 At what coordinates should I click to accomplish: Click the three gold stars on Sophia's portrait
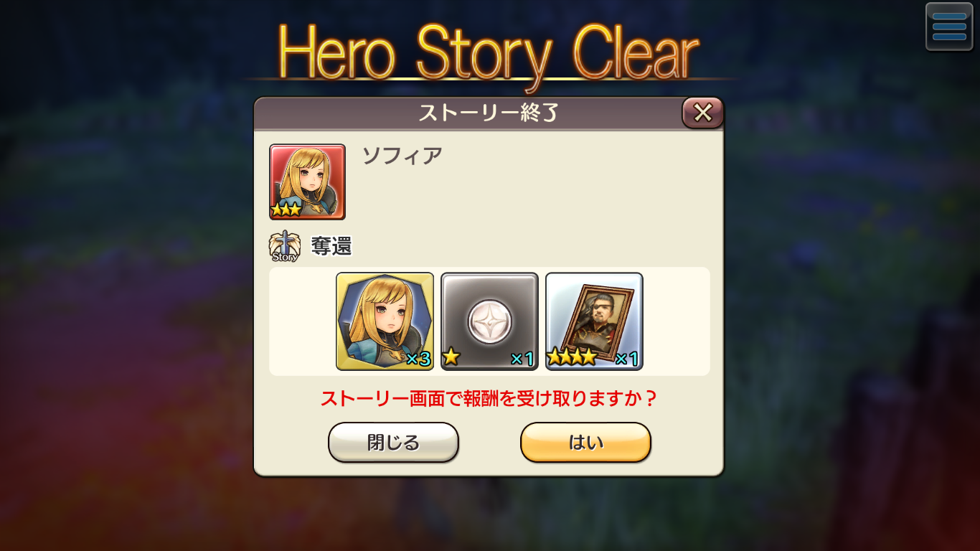(286, 209)
